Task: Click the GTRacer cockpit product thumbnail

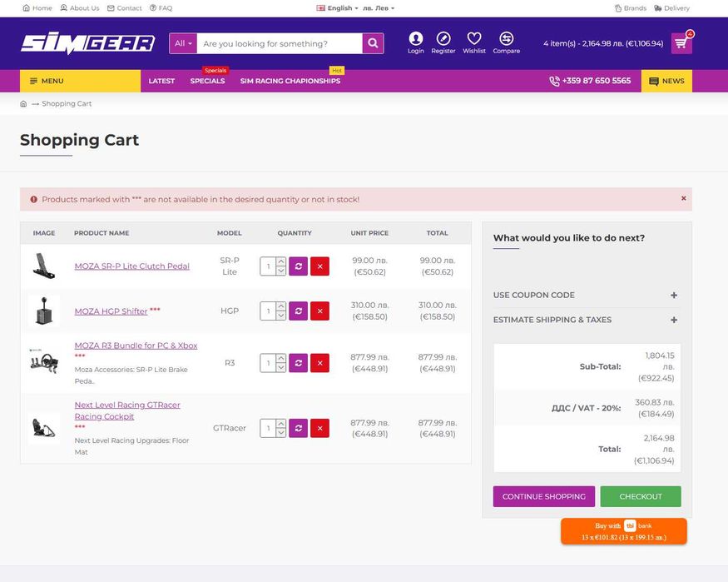Action: tap(43, 428)
